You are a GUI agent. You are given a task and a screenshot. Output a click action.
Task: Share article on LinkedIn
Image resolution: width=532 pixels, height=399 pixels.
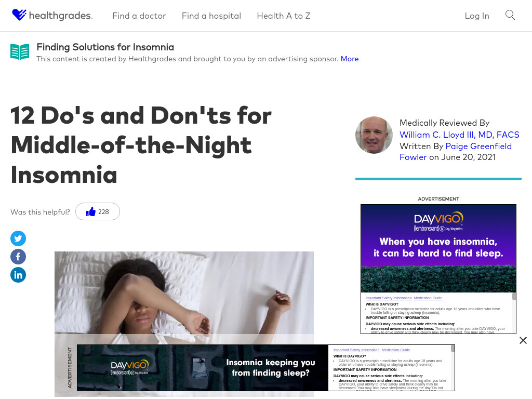tap(18, 275)
